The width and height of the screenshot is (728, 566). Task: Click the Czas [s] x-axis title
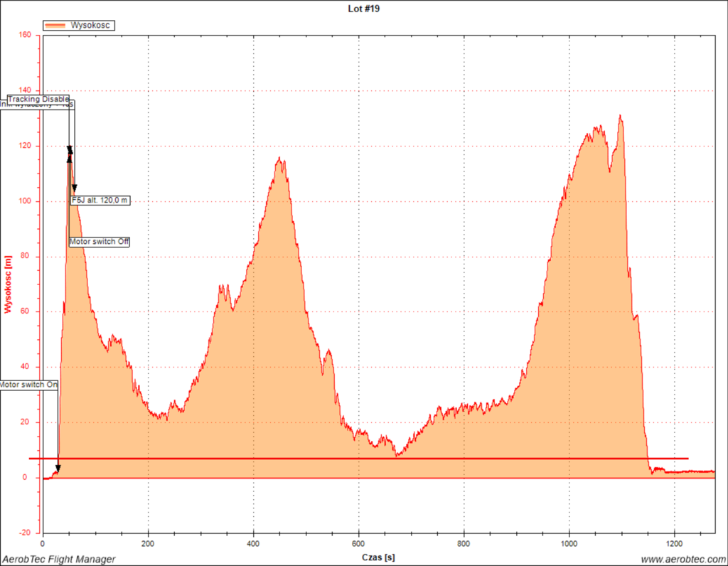pos(379,557)
